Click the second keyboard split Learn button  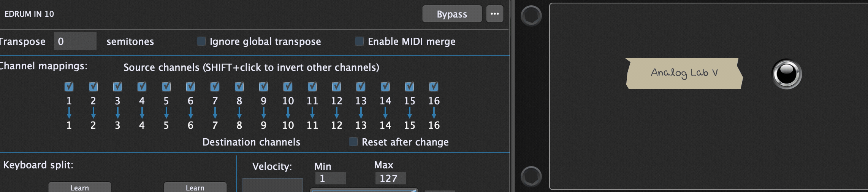[195, 187]
